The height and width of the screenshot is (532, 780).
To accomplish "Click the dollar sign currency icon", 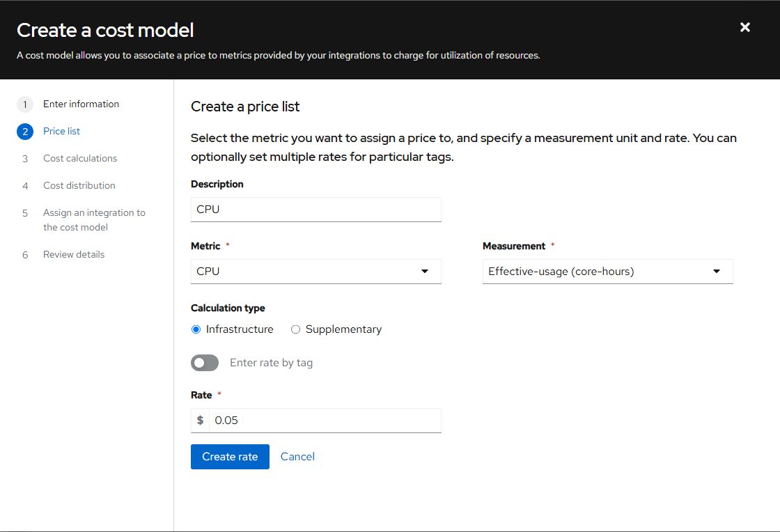I will pyautogui.click(x=201, y=421).
